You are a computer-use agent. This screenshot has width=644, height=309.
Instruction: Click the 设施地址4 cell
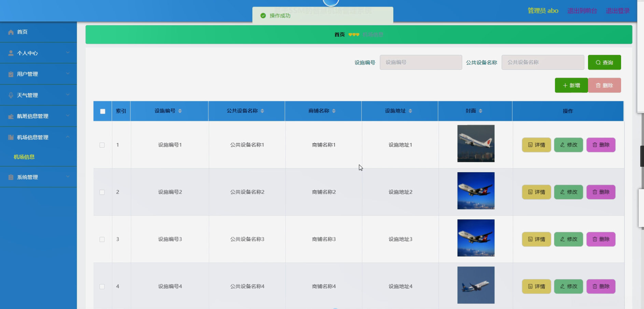(x=400, y=286)
